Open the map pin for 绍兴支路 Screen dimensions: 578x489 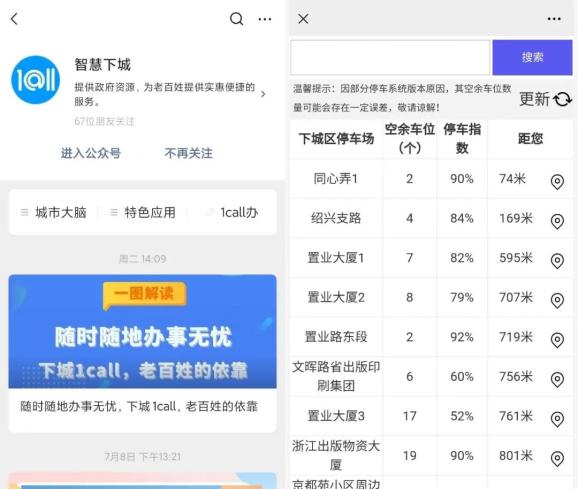(x=557, y=221)
